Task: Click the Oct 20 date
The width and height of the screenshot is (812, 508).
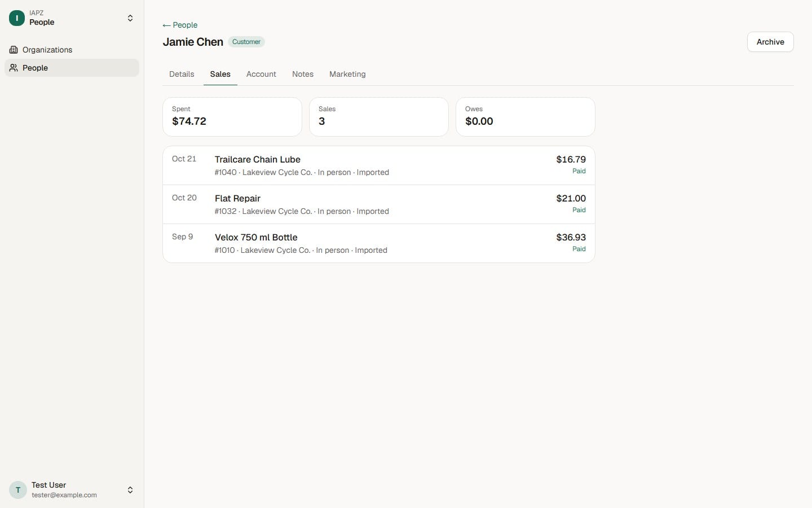Action: (184, 198)
